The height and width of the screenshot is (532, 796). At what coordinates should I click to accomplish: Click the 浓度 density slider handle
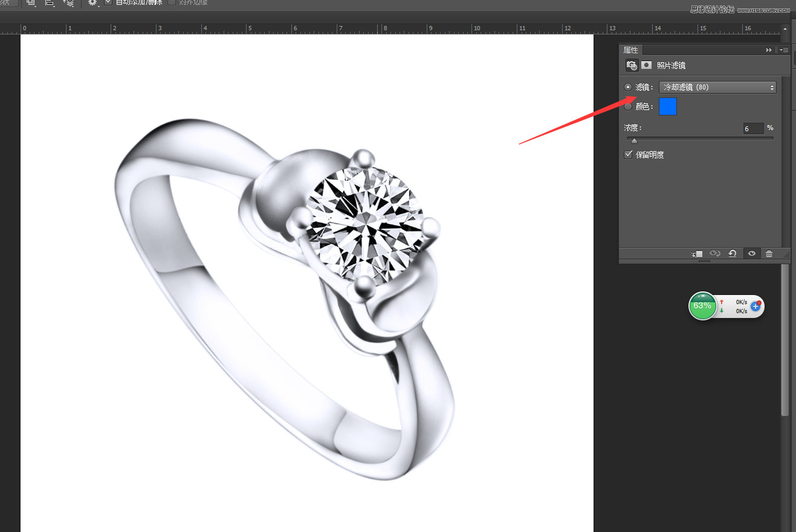click(634, 141)
